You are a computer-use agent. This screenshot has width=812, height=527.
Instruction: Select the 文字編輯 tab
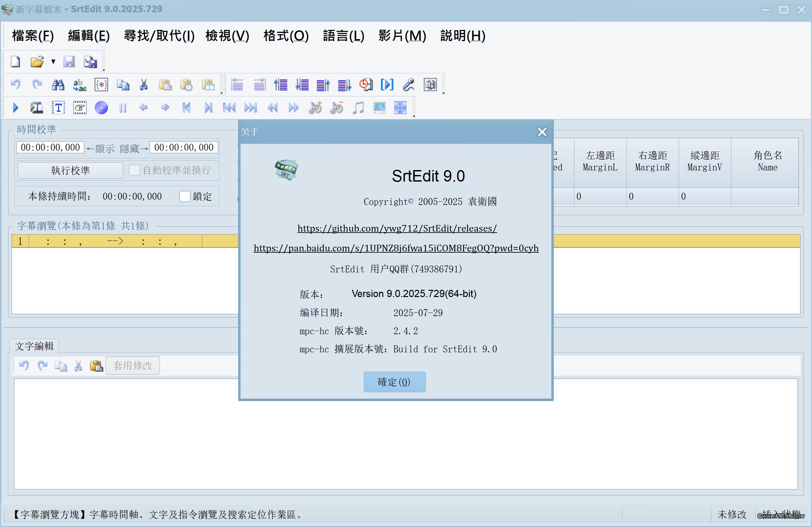pos(34,346)
